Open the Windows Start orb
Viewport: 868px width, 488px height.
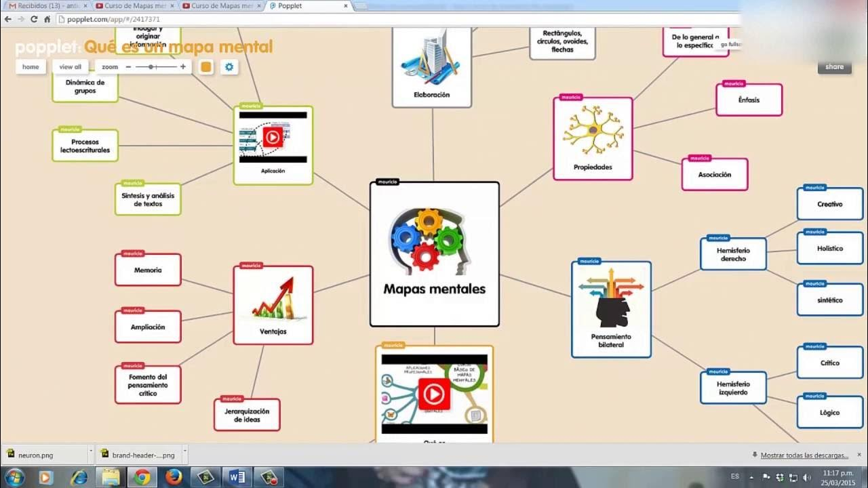coord(14,477)
